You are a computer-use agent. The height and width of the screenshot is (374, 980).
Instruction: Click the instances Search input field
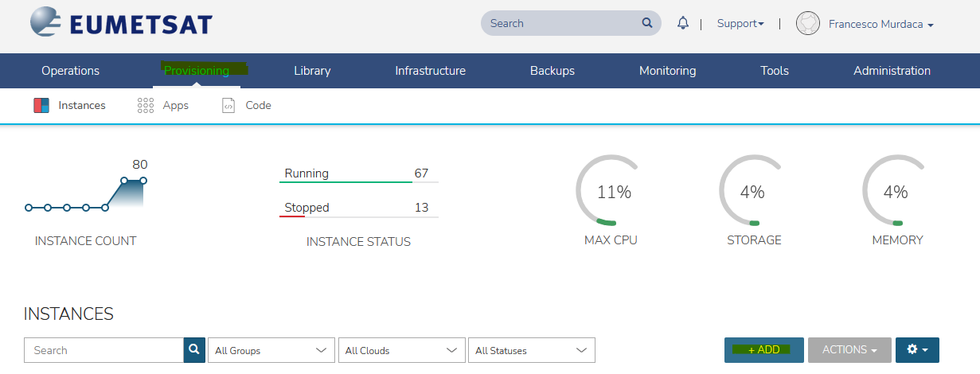coord(103,350)
